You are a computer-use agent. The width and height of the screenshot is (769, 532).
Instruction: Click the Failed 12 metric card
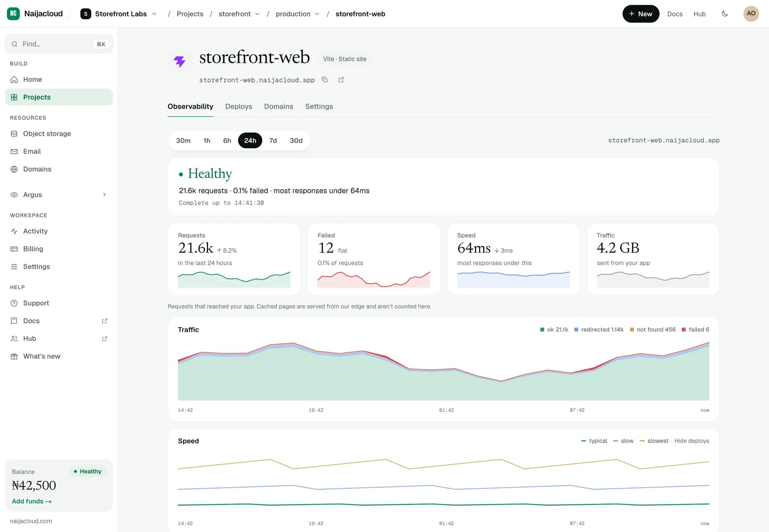[374, 259]
